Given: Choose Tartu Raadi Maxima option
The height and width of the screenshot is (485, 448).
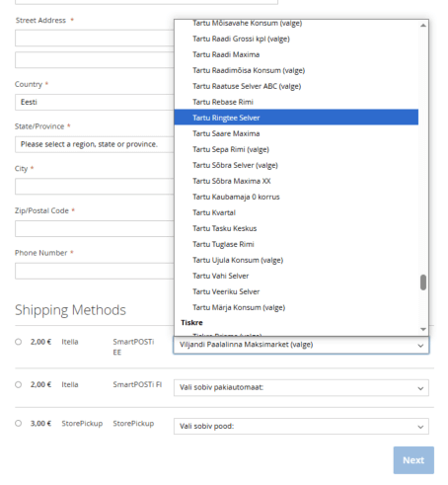Looking at the screenshot, I should pos(296,54).
